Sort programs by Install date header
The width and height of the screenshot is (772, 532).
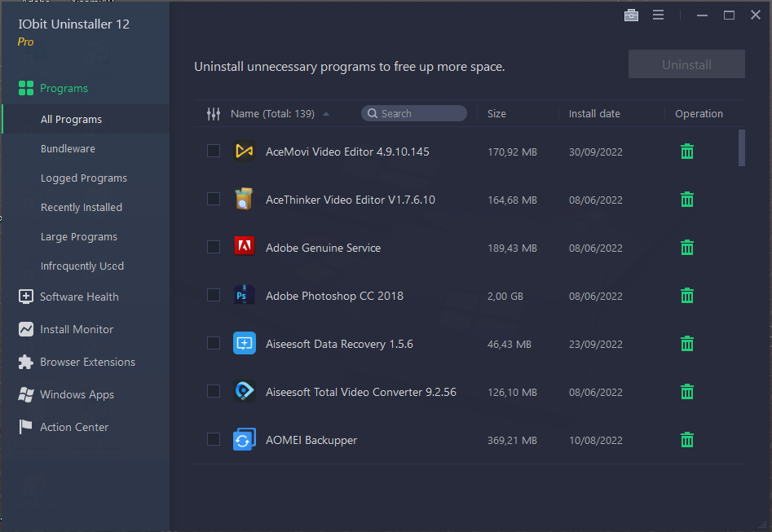(x=594, y=114)
